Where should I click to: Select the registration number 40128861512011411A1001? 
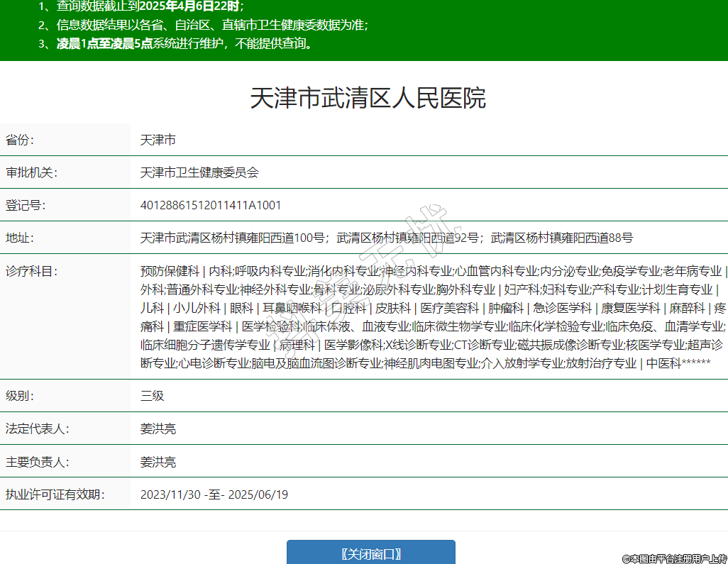tap(211, 206)
